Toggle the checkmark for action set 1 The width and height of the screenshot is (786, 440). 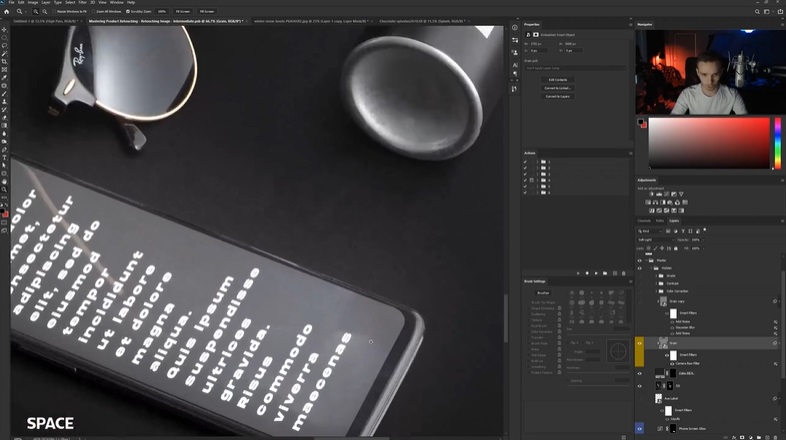[x=525, y=162]
